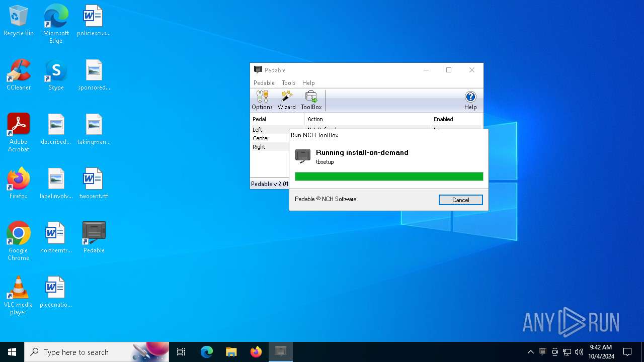Launch the Wizard toolbar icon

coord(287,100)
